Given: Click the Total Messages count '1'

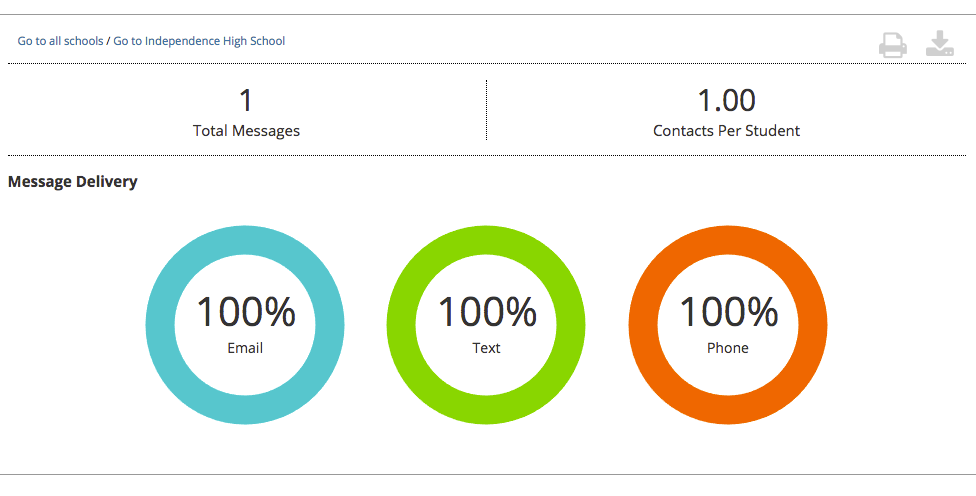Looking at the screenshot, I should (x=246, y=101).
